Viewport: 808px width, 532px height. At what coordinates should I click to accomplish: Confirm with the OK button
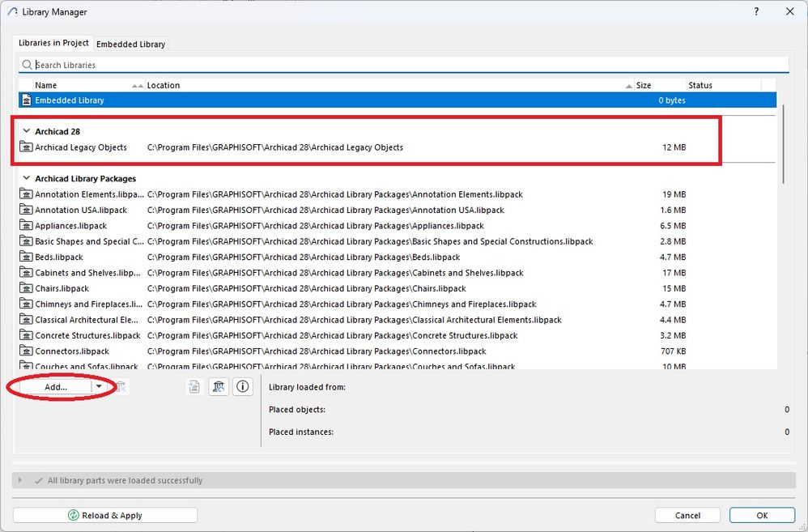[x=762, y=516]
